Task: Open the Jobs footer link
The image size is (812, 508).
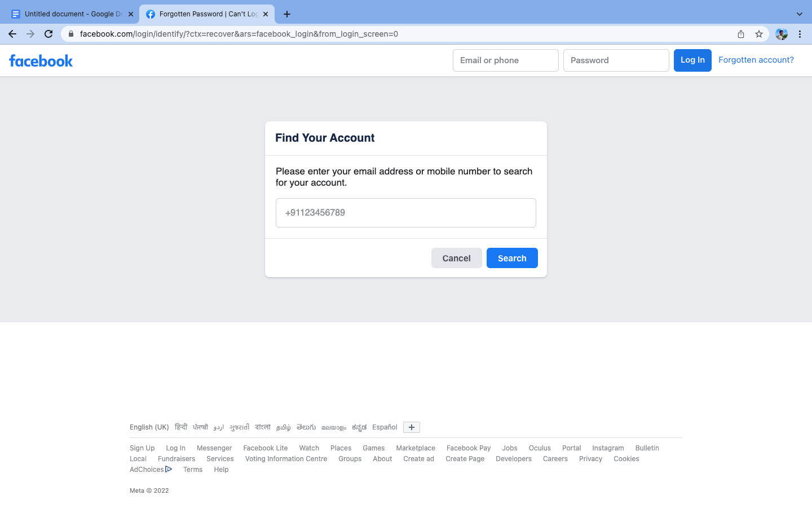Action: click(x=510, y=448)
